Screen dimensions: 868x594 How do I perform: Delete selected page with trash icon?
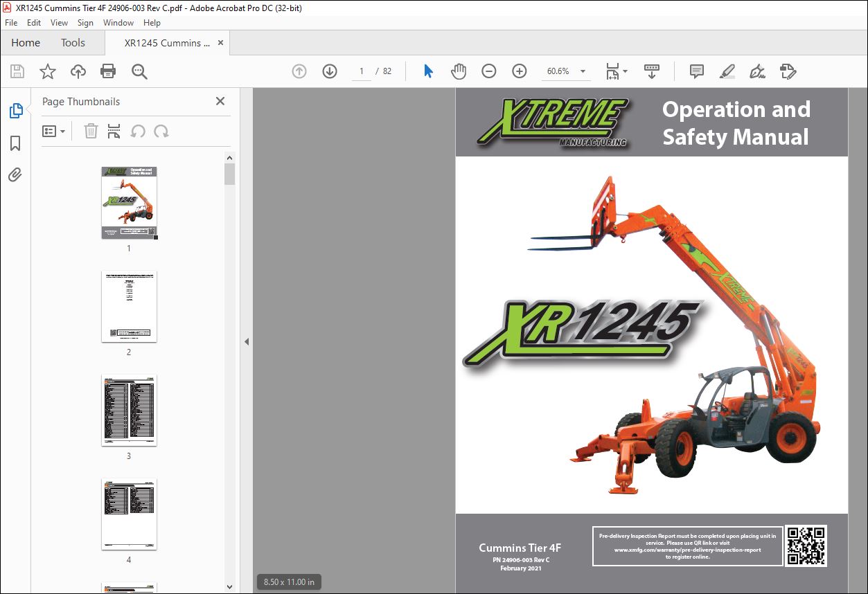coord(91,131)
